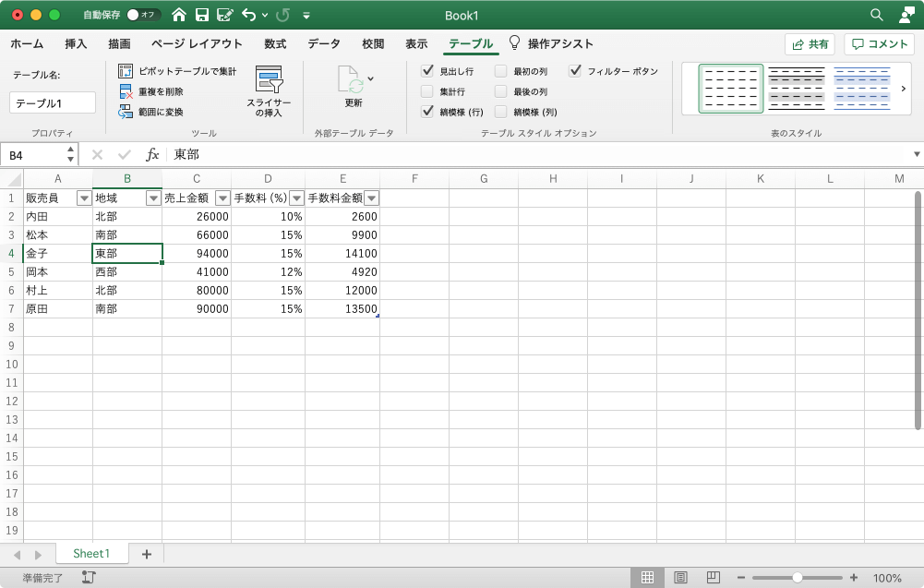This screenshot has width=924, height=588.
Task: Cancel the formula bar entry X
Action: pos(97,155)
